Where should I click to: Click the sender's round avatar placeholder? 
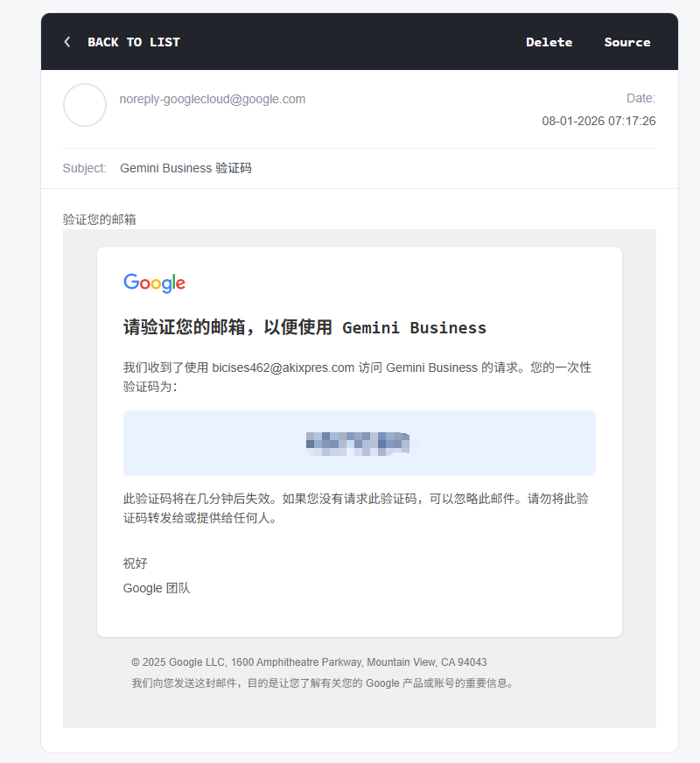click(x=85, y=105)
